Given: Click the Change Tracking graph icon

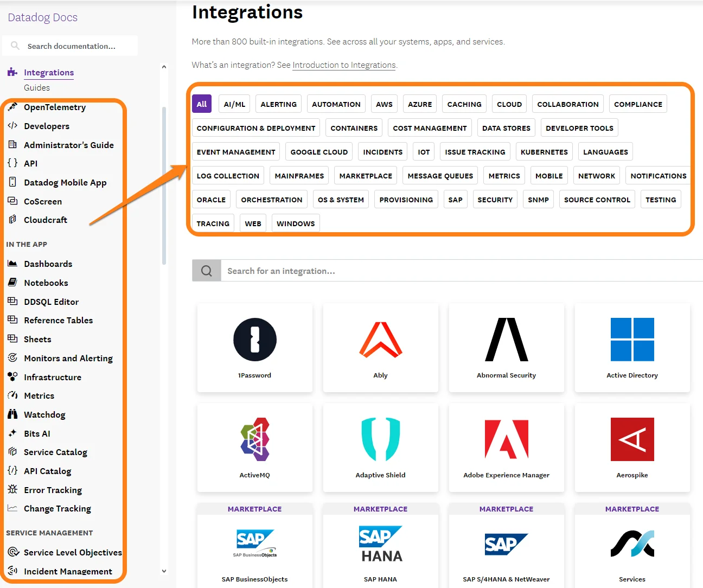Looking at the screenshot, I should [12, 508].
